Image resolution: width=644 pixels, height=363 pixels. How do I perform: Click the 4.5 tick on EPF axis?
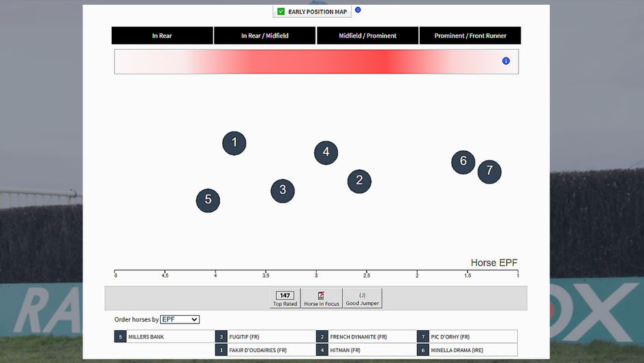165,275
